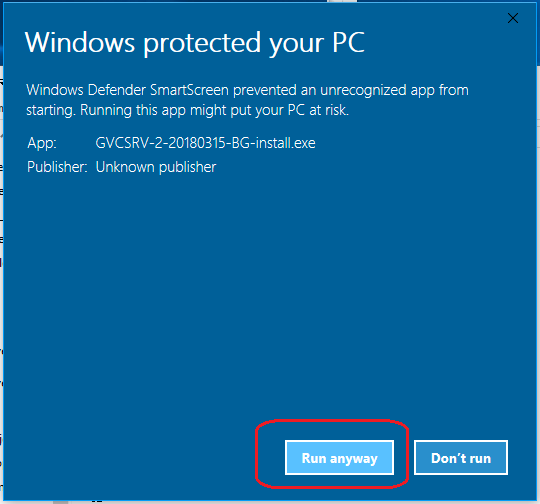Click the word 'PC' in the heading

coord(348,42)
